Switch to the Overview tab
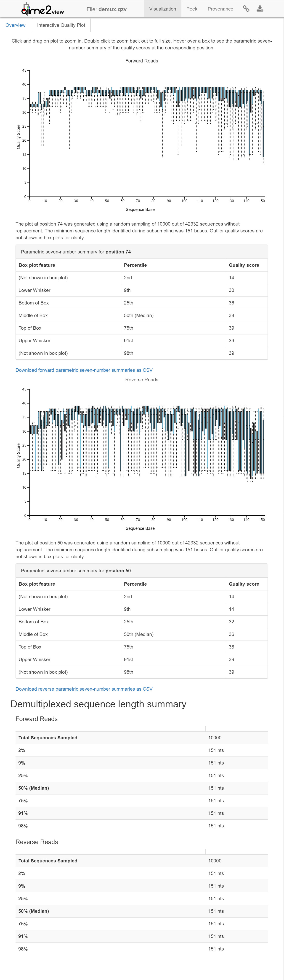Viewport: 284px width, 980px height. [x=16, y=25]
